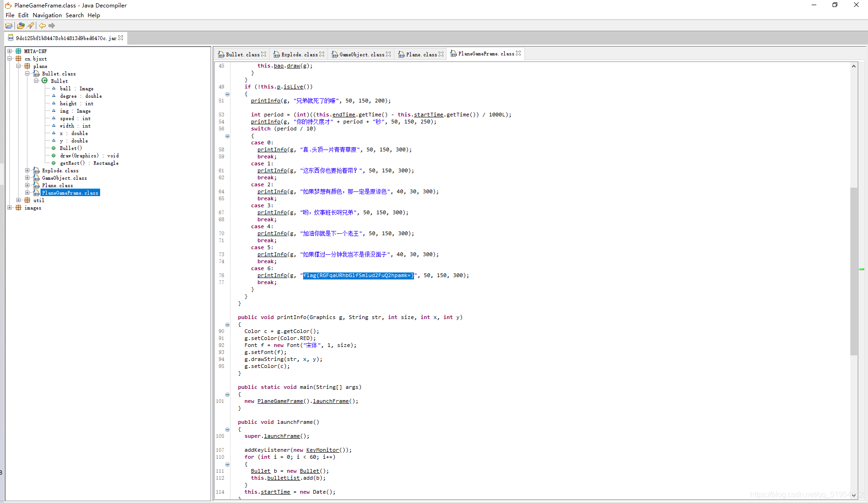Expand the PlaneGameFrame.class tree node

pos(27,193)
